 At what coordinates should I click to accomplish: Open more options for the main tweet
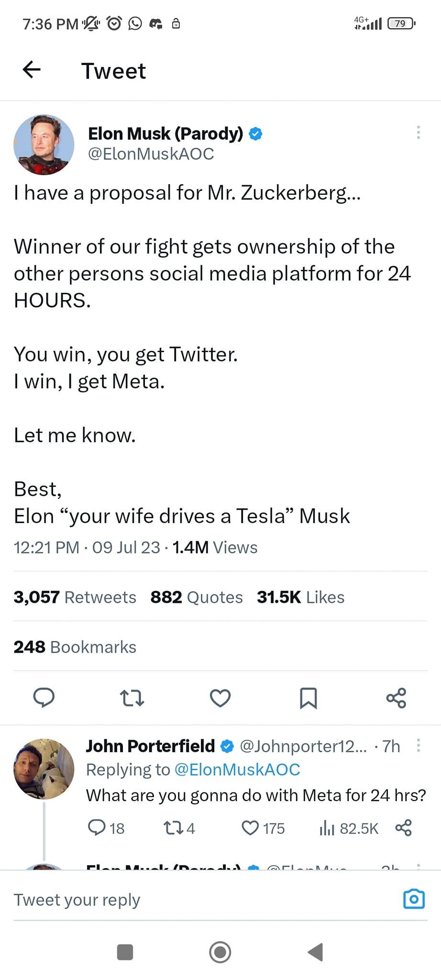tap(418, 133)
